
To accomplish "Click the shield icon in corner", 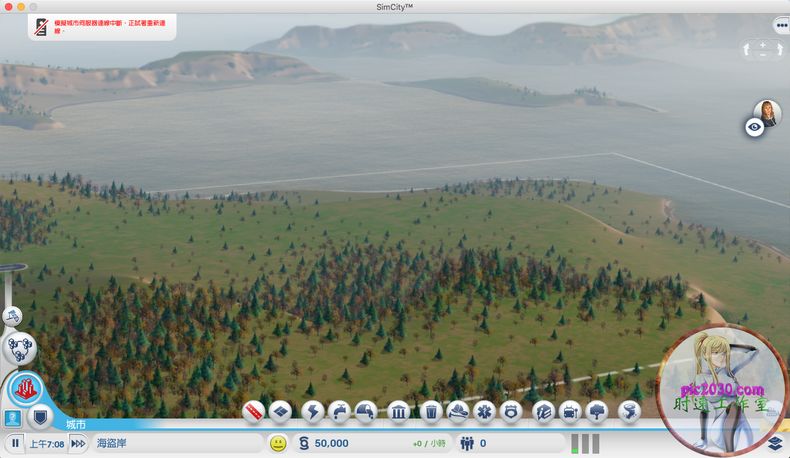I will coord(40,417).
